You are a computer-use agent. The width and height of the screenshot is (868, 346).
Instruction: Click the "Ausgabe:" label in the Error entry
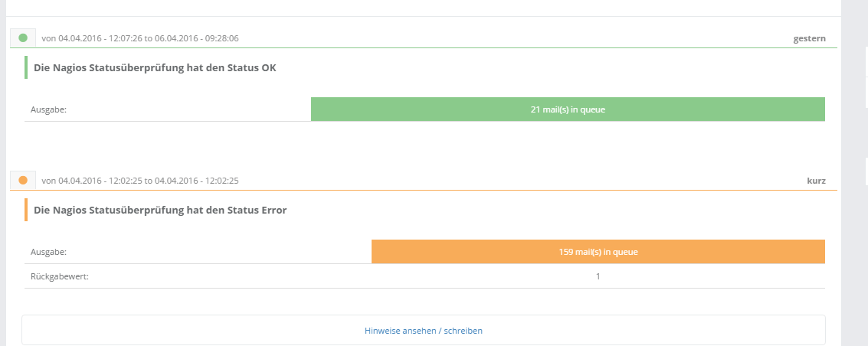point(49,251)
